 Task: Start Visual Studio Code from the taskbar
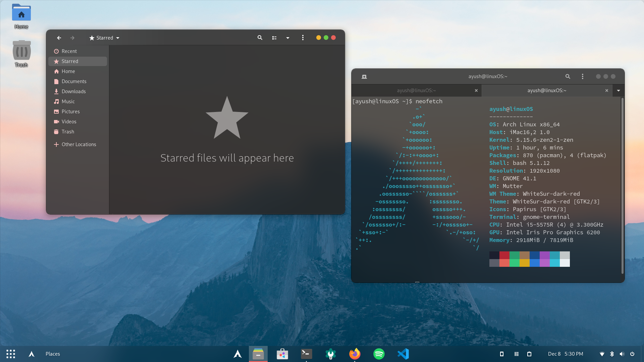pyautogui.click(x=403, y=354)
